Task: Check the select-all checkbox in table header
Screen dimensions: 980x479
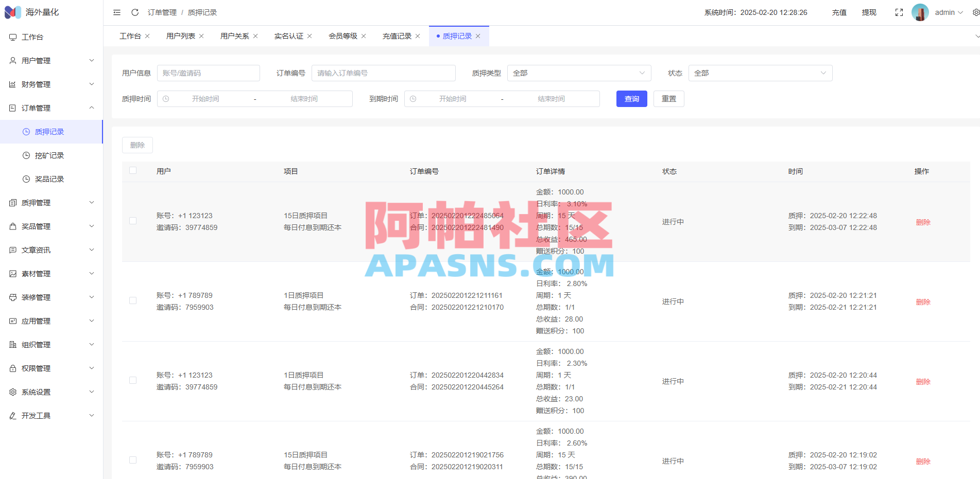Action: [133, 170]
